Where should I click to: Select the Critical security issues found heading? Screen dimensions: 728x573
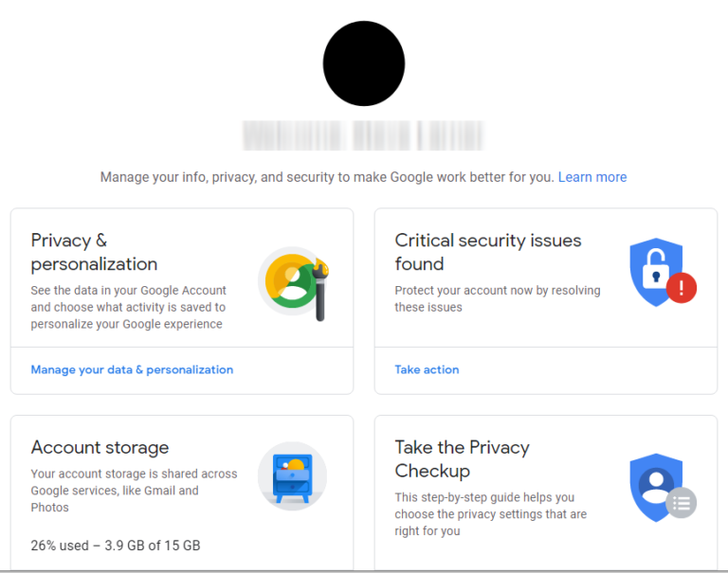click(x=488, y=252)
